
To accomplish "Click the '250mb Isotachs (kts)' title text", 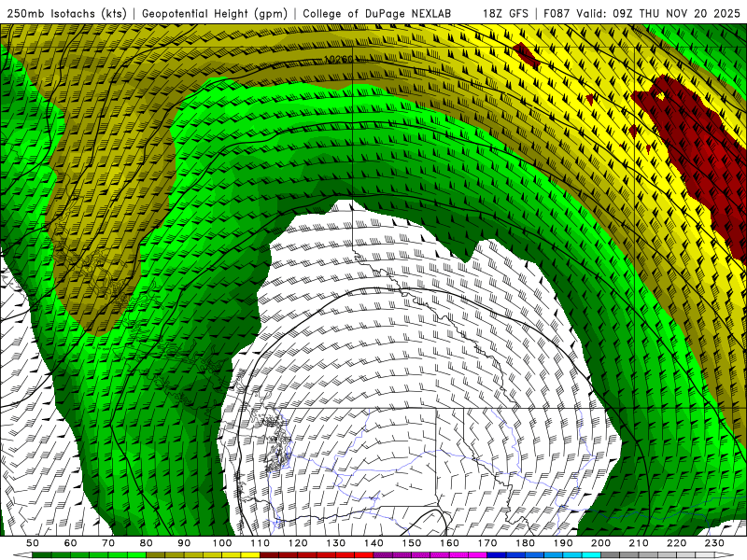I will click(66, 13).
